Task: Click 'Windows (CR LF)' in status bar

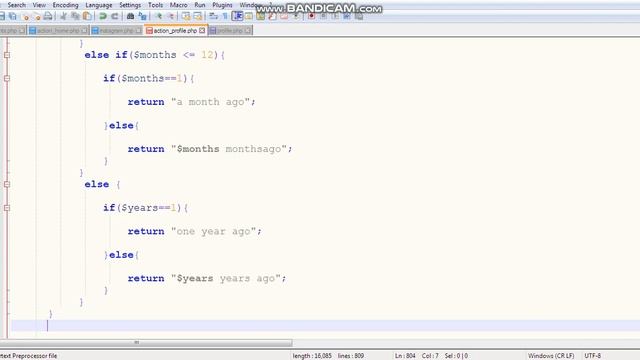Action: coord(551,356)
